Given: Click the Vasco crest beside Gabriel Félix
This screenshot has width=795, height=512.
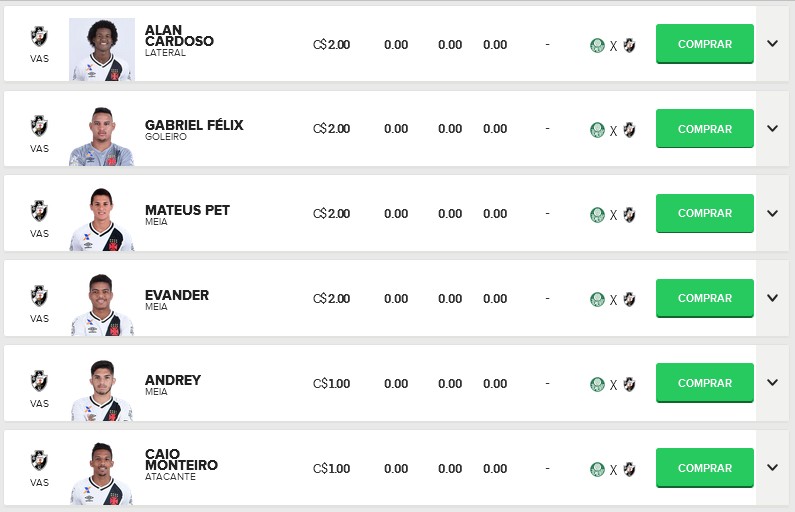Looking at the screenshot, I should [39, 124].
